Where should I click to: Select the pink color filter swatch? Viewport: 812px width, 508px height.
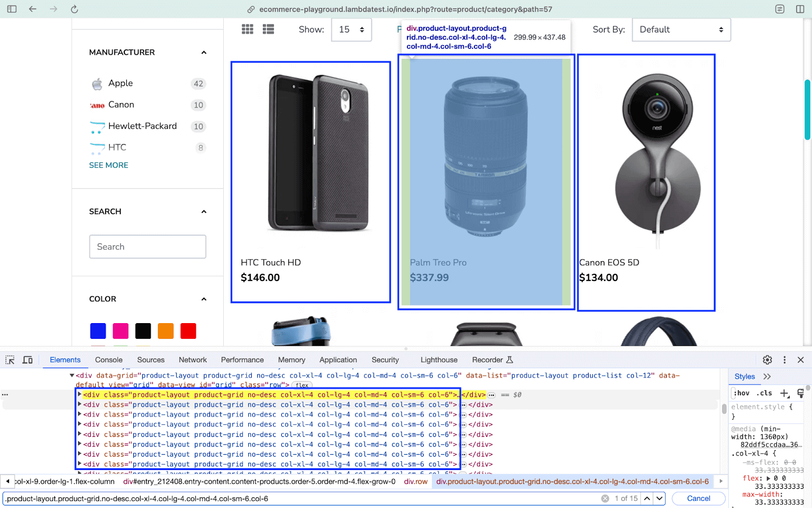click(120, 331)
